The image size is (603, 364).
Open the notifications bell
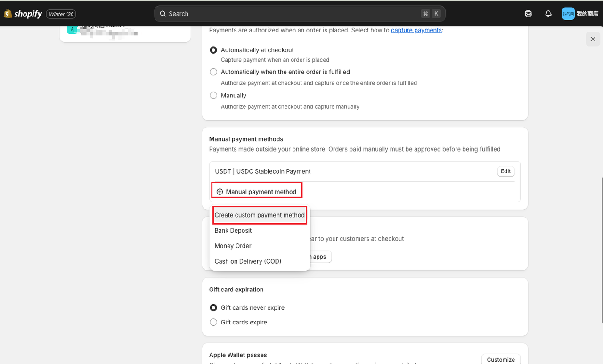[548, 14]
